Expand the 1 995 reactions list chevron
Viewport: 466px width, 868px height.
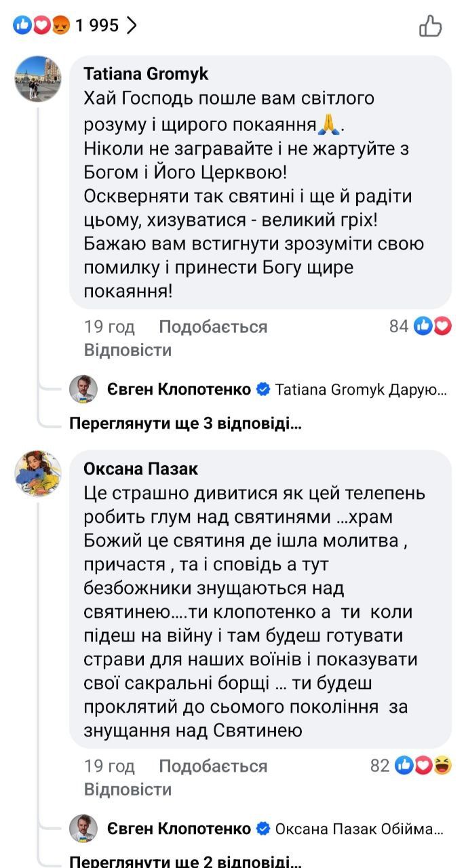click(x=132, y=26)
